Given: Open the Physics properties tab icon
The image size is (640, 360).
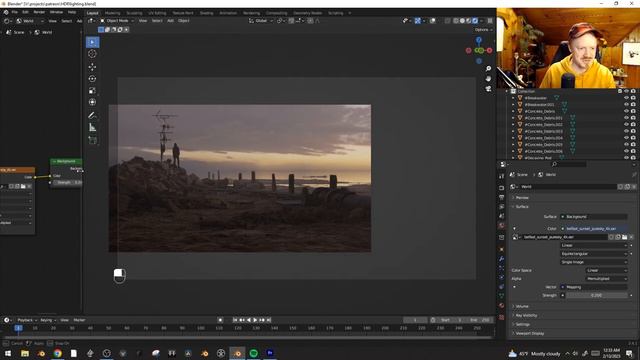Looking at the screenshot, I should 502,278.
